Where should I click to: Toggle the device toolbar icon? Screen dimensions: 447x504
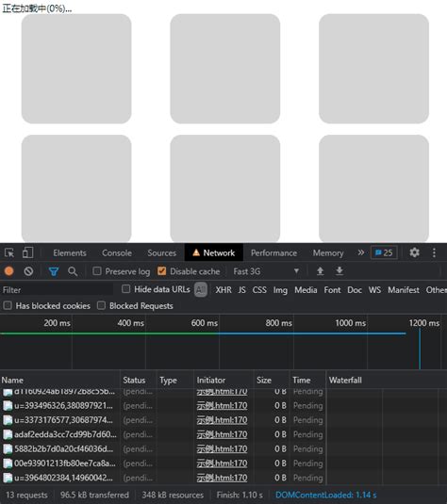coord(28,252)
